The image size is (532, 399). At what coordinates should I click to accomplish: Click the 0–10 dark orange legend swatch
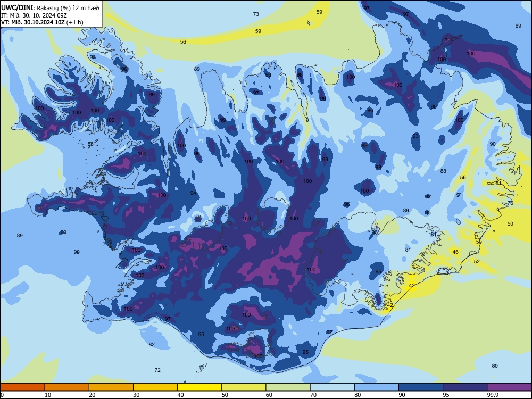pos(22,387)
